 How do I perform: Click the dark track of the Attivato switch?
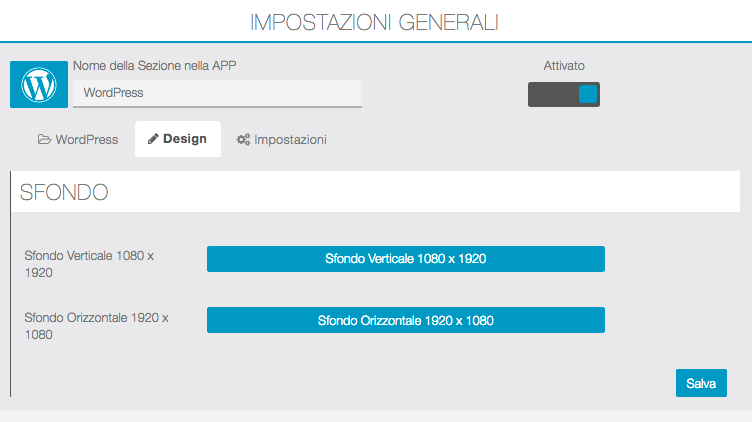[551, 94]
